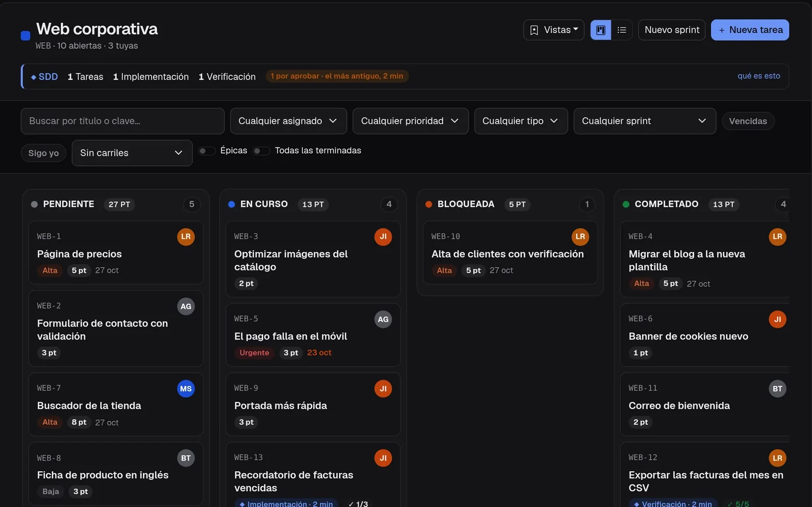This screenshot has width=812, height=507.
Task: Switch to board view icon
Action: point(600,30)
